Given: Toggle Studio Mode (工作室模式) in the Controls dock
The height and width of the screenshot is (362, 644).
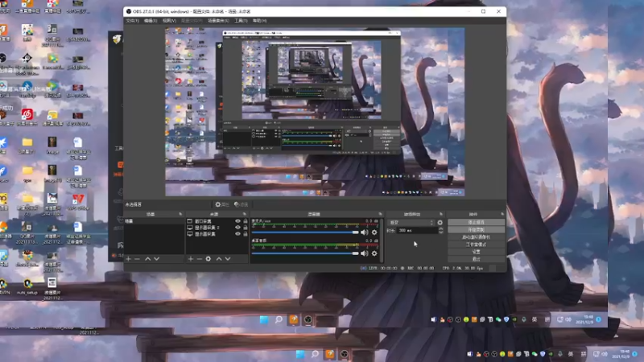Looking at the screenshot, I should tap(476, 245).
